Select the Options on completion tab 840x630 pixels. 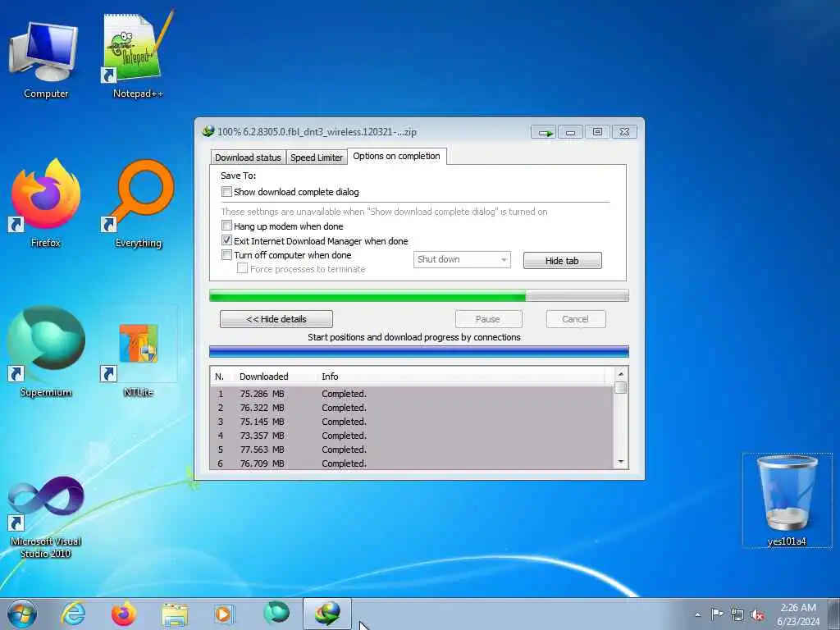point(396,156)
